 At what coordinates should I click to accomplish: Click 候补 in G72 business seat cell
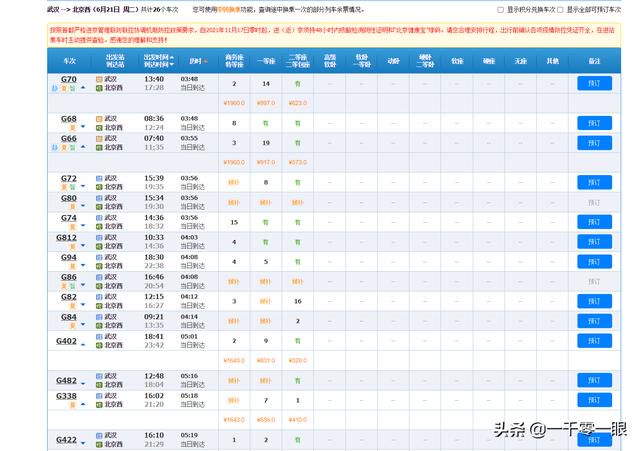click(x=233, y=182)
